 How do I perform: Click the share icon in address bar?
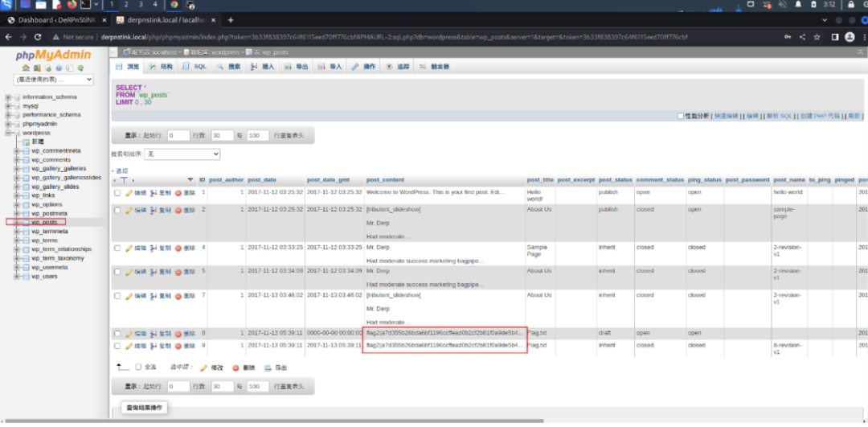tap(802, 37)
